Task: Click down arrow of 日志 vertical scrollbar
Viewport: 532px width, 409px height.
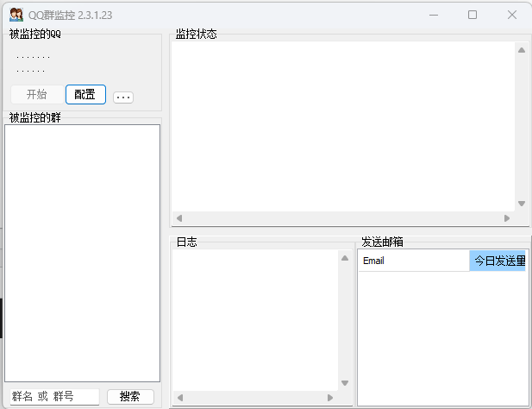Action: (x=344, y=383)
